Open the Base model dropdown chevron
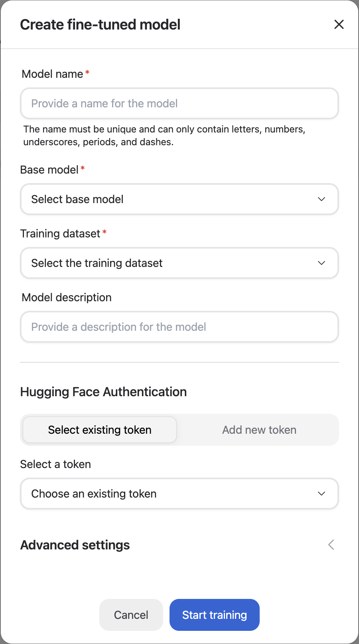Screen dimensions: 359x644 [x=321, y=199]
